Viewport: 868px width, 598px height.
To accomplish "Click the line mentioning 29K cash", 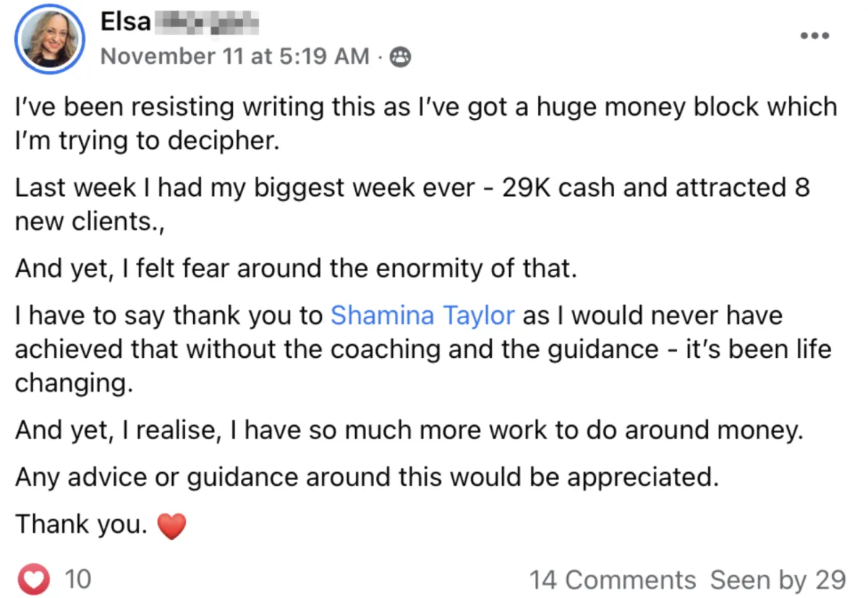I will tap(412, 188).
